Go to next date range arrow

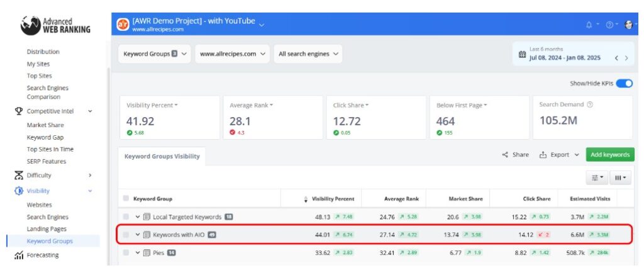pos(626,58)
